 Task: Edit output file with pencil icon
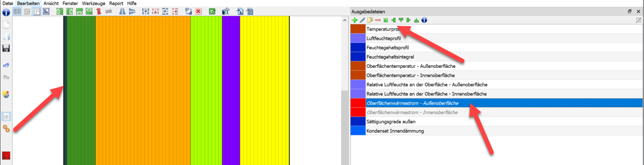tap(362, 20)
